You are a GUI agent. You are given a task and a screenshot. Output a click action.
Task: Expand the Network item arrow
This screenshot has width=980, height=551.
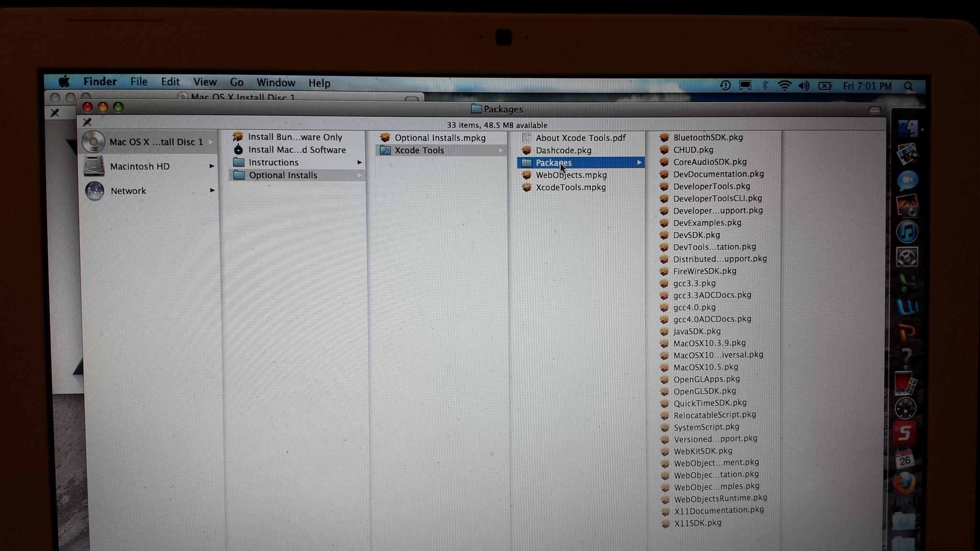(x=212, y=190)
